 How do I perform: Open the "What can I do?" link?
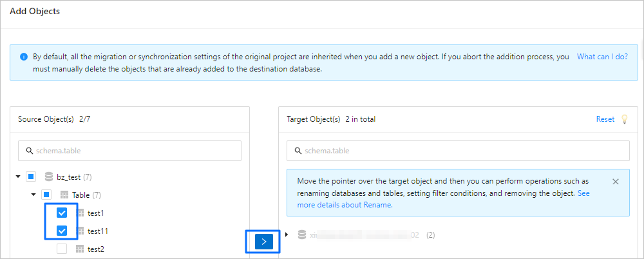(x=602, y=57)
